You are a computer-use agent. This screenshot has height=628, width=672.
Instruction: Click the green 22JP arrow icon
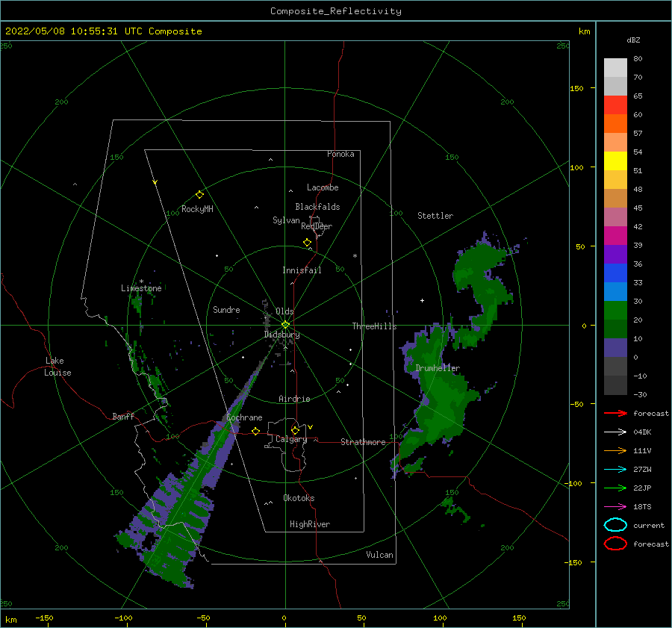pos(615,488)
